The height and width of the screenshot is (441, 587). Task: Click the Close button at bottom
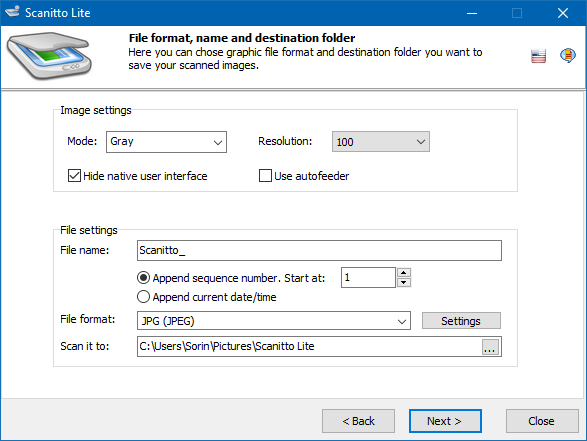tap(542, 421)
